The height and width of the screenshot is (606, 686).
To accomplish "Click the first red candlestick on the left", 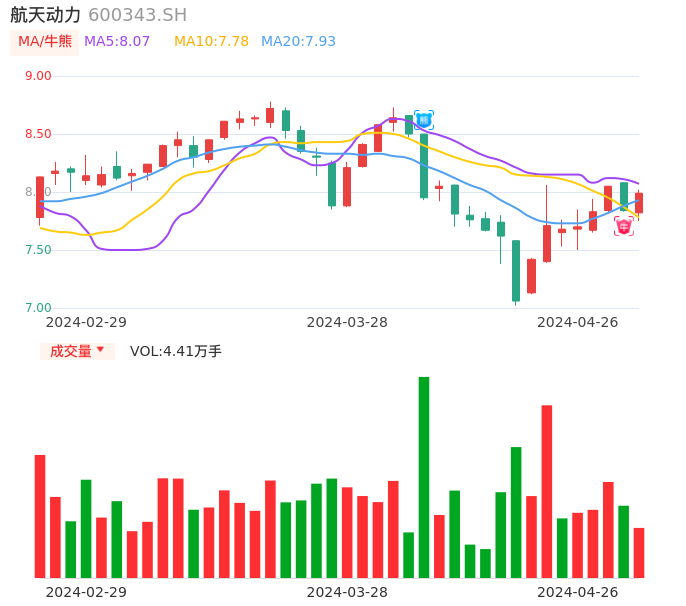I will point(40,197).
